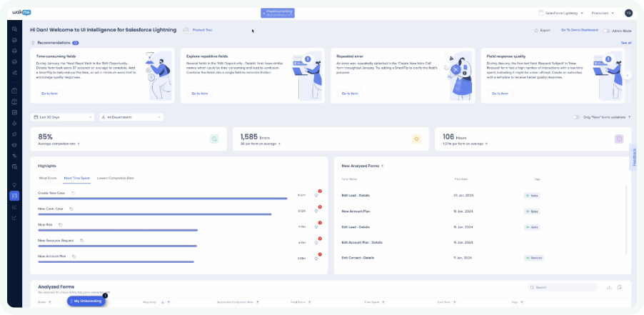Open the Salesforce Lightning system dropdown
The width and height of the screenshot is (644, 315).
(x=561, y=13)
